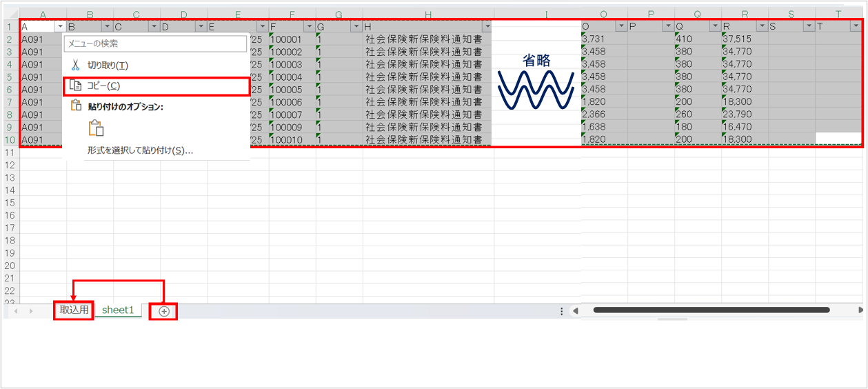Select the cell with value 410
The image size is (868, 389).
click(x=698, y=39)
